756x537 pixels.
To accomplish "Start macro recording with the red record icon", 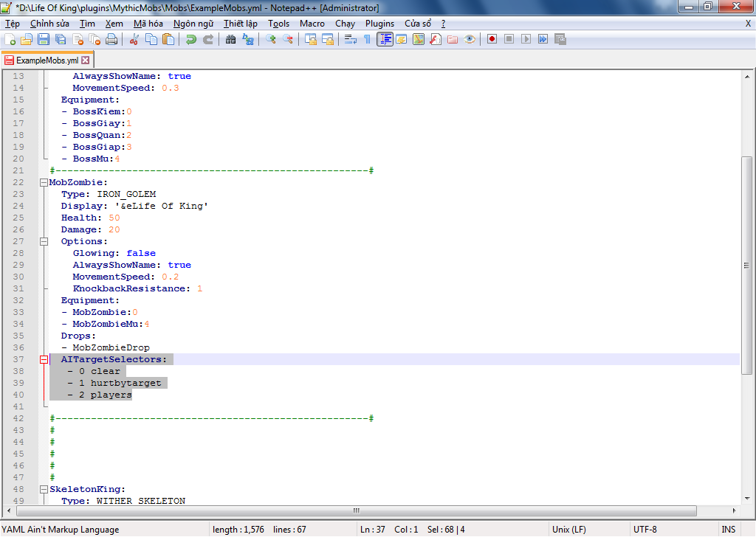I will 492,39.
